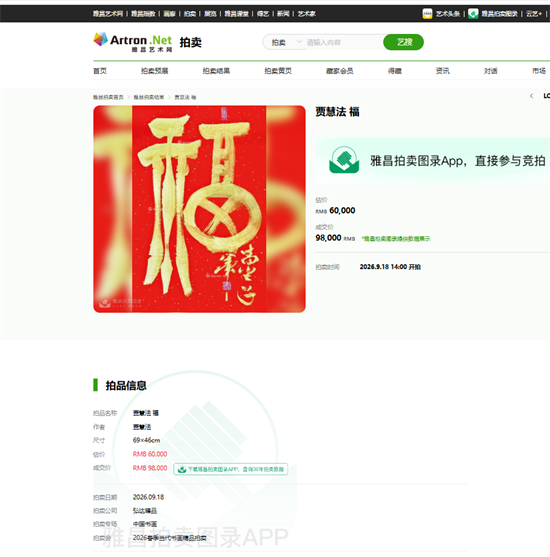
Task: Select the 拍卖黄页 navigation tab
Action: click(x=278, y=71)
